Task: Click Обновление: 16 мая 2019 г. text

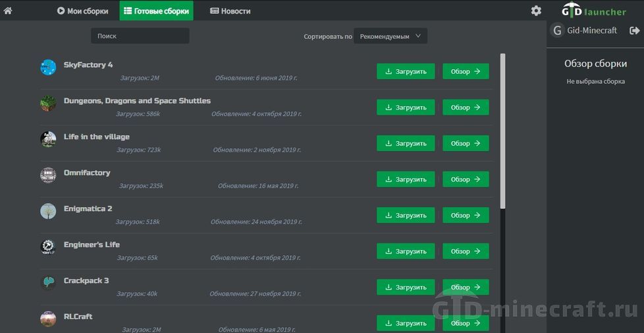Action: tap(258, 186)
